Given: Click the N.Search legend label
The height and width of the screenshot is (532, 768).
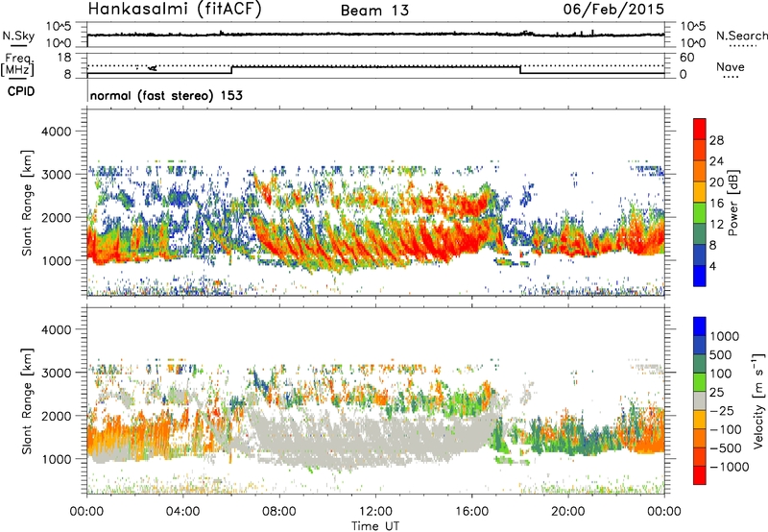Looking at the screenshot, I should [x=741, y=36].
